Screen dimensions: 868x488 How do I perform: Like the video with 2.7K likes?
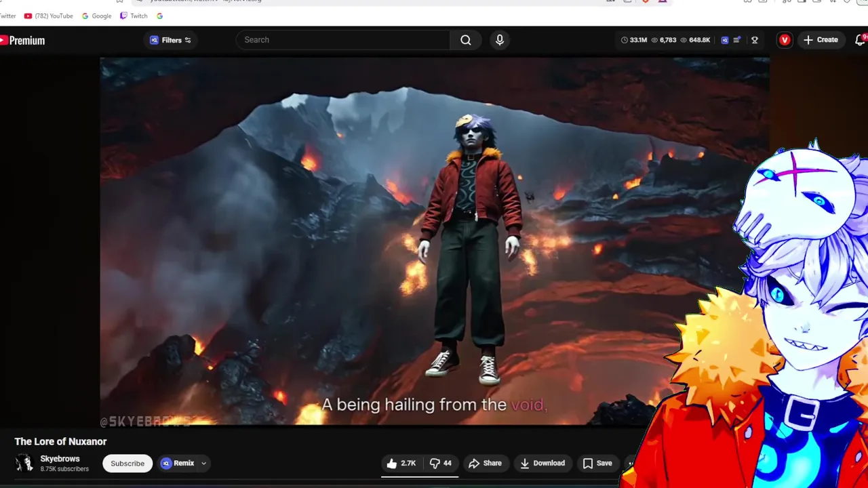tap(401, 464)
